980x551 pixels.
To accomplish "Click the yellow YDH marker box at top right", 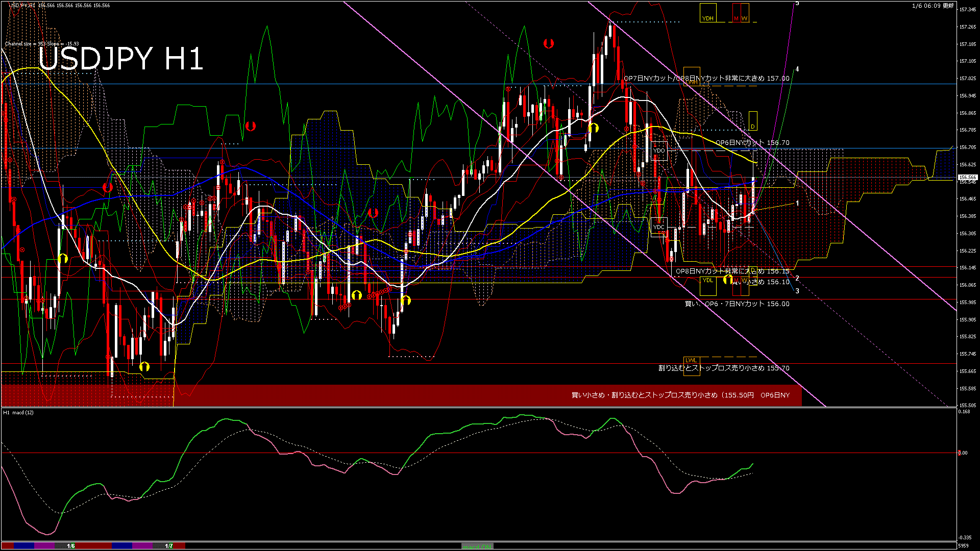I will (708, 13).
